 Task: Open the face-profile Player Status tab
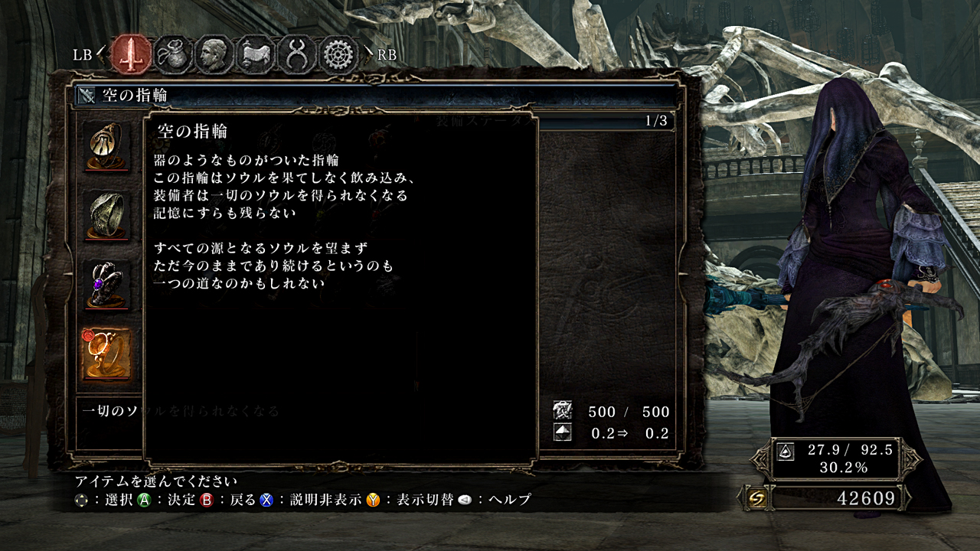(214, 54)
